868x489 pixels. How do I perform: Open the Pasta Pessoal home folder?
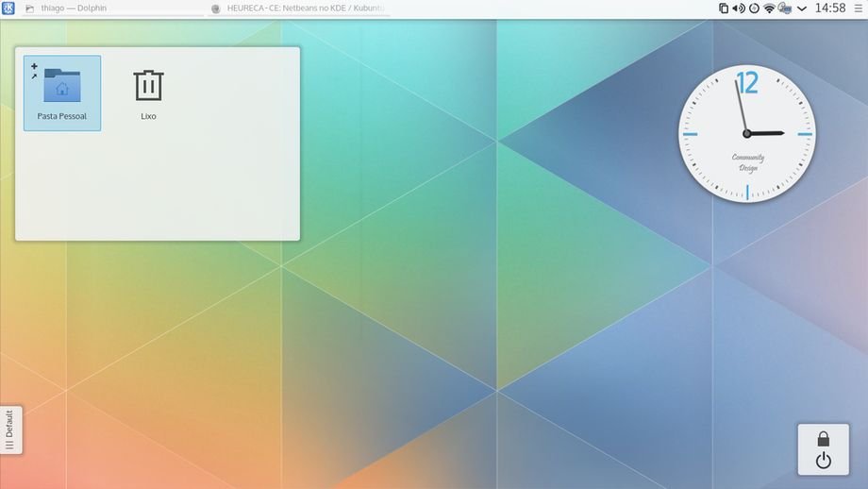pyautogui.click(x=62, y=86)
